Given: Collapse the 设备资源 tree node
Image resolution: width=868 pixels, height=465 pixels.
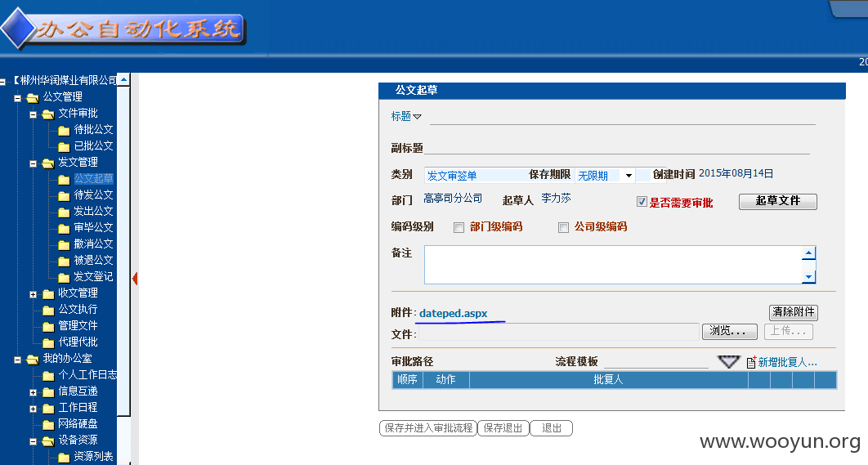Looking at the screenshot, I should coord(33,442).
